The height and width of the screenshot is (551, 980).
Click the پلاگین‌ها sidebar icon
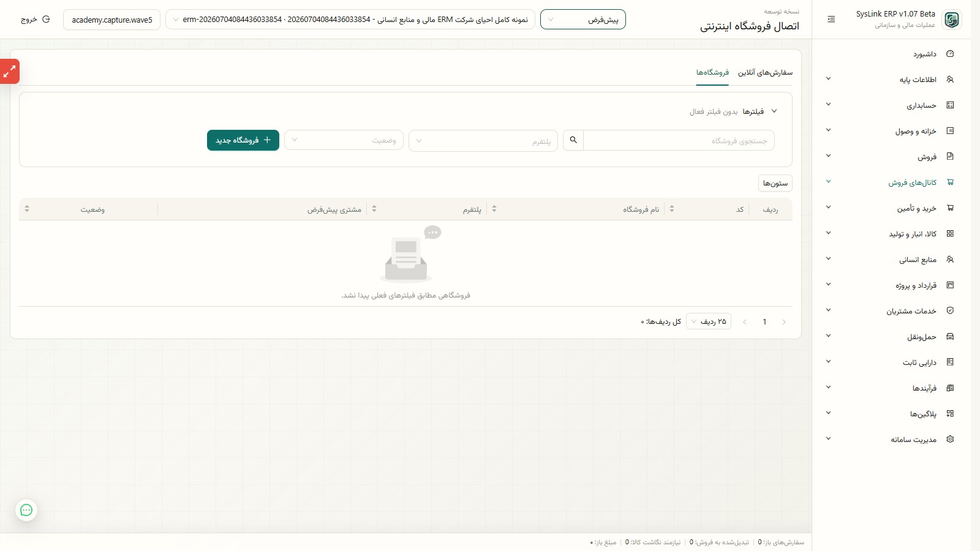950,414
